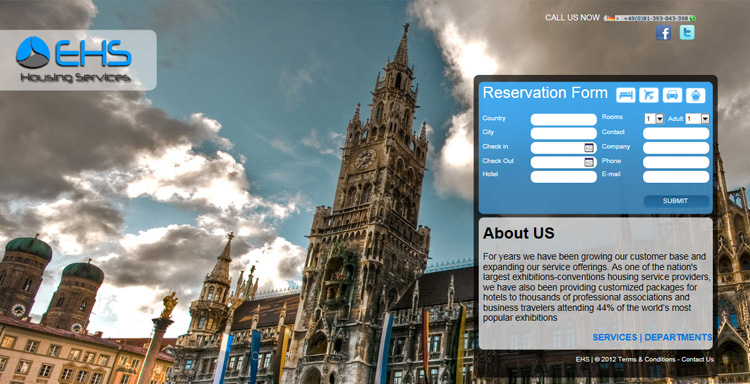The height and width of the screenshot is (384, 750).
Task: Focus the E-mail input field
Action: click(676, 176)
